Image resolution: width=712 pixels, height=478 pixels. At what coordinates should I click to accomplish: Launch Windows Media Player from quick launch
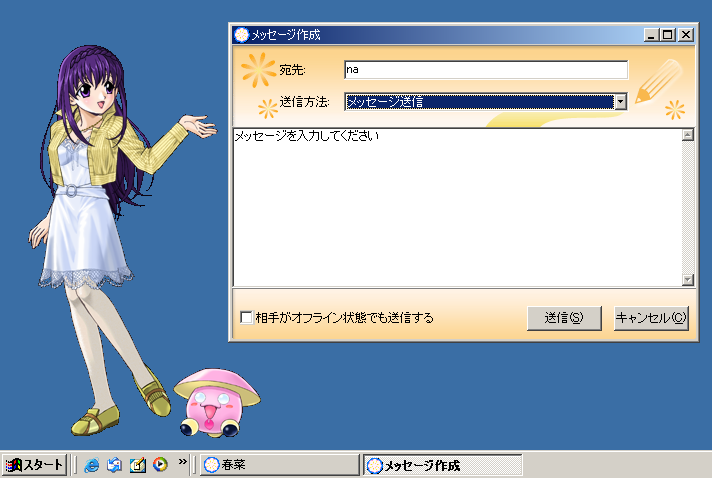[160, 465]
